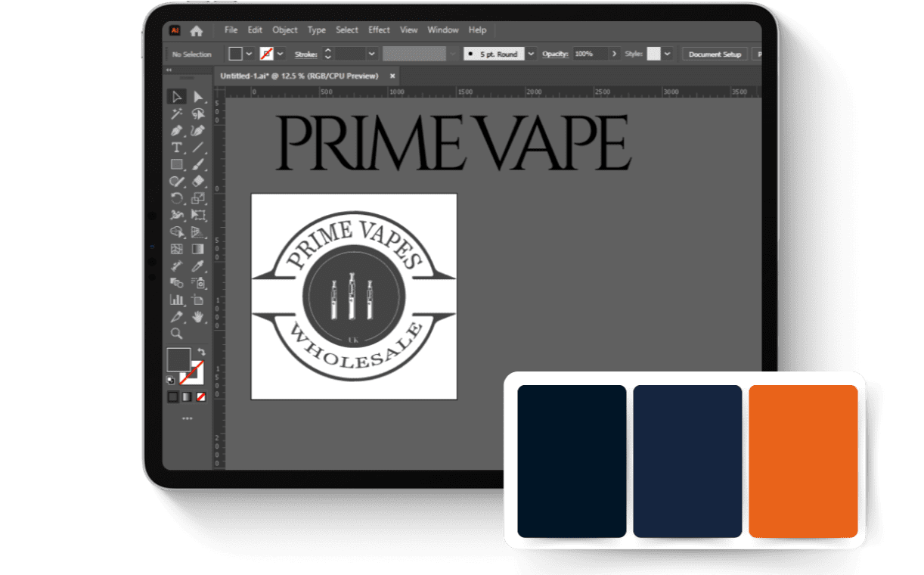Open the Stroke weight dropdown

[371, 54]
